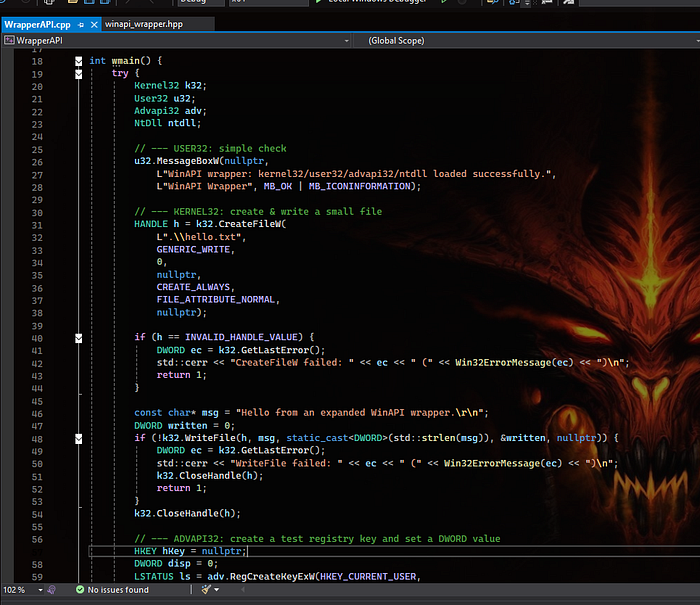
Task: Click 'return 1;' on line 43
Action: pyautogui.click(x=181, y=375)
